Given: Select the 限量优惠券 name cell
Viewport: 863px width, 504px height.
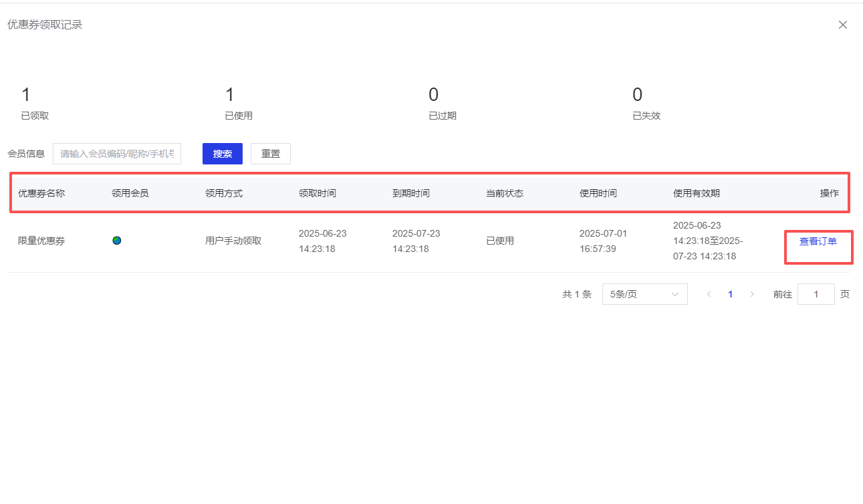Looking at the screenshot, I should 41,241.
